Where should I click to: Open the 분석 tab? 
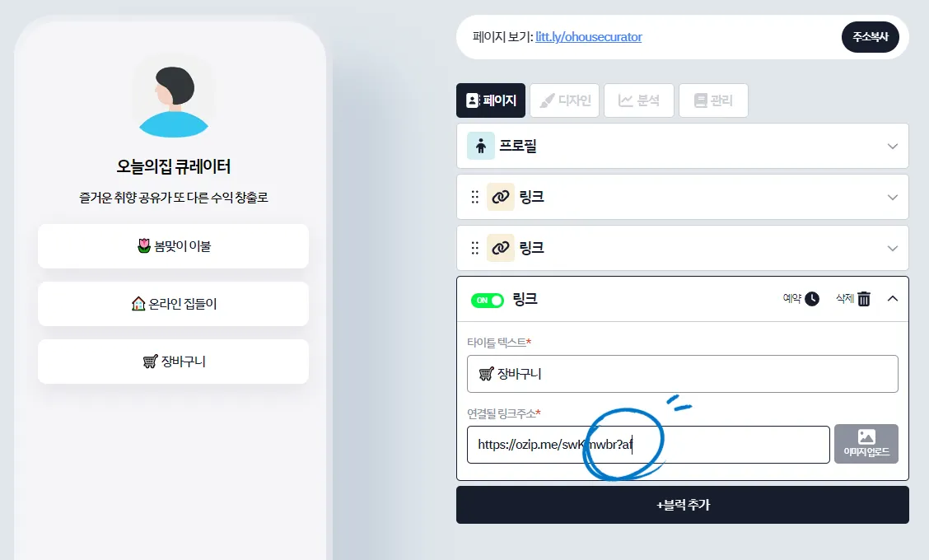point(639,100)
